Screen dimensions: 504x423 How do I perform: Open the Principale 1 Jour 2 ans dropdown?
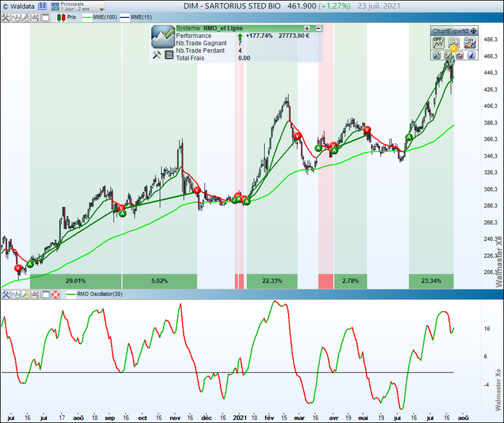[78, 6]
